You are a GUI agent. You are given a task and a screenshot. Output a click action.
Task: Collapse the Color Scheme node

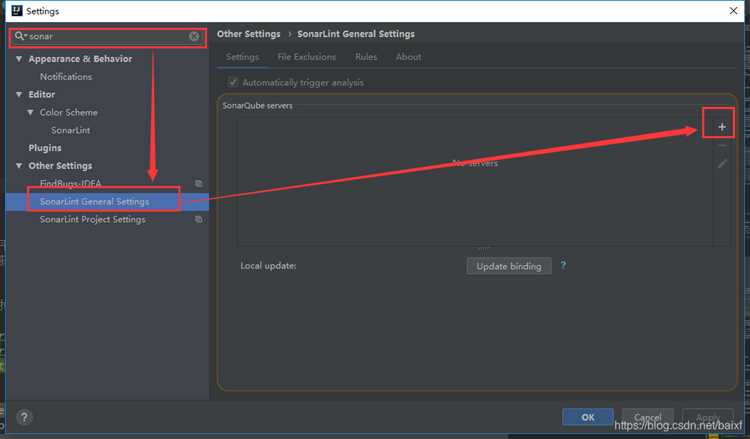click(x=31, y=112)
